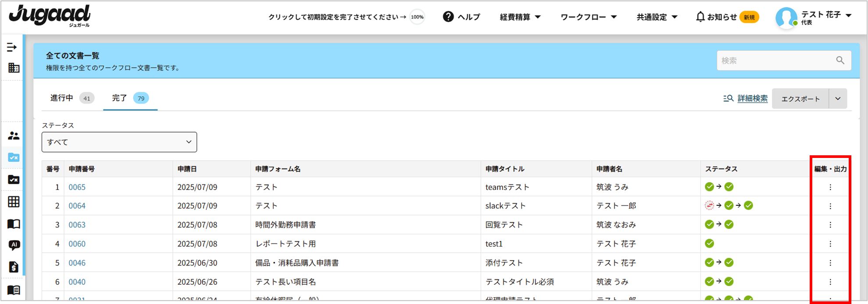Expand the エクスポート dropdown arrow

point(838,99)
